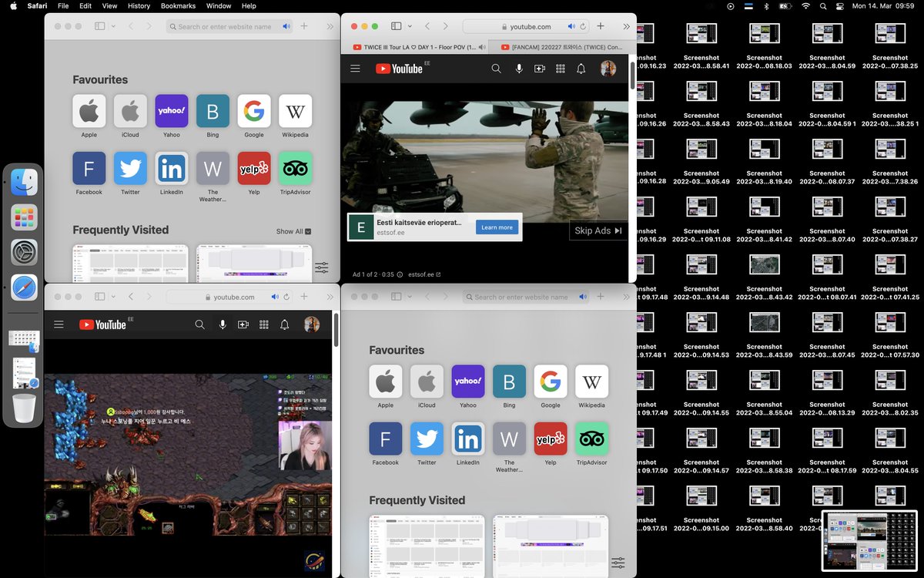
Task: Click the speaker icon in the upper start page search field
Action: coord(286,26)
